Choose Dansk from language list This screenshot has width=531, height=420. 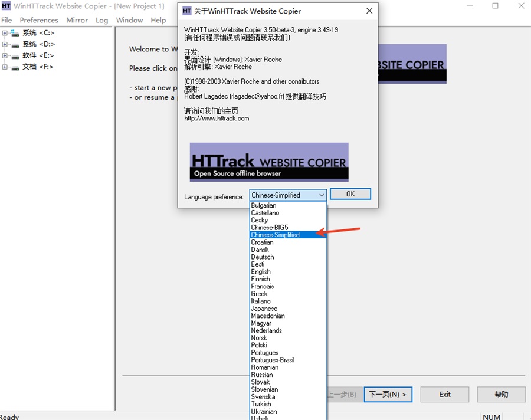[x=288, y=250]
